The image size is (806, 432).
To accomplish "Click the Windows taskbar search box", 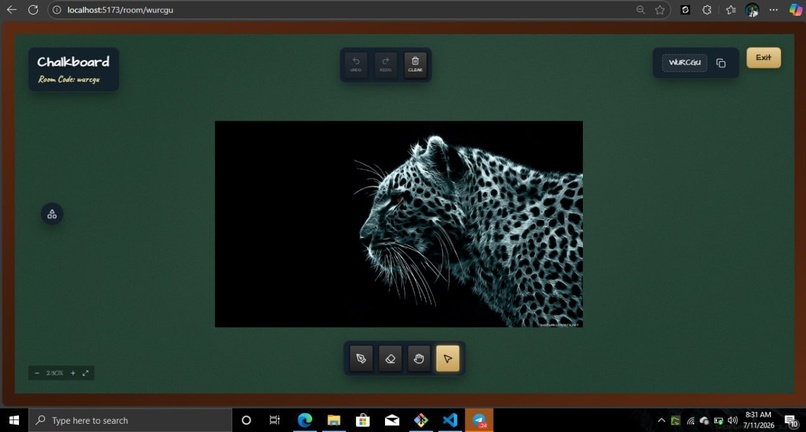I will tap(130, 420).
